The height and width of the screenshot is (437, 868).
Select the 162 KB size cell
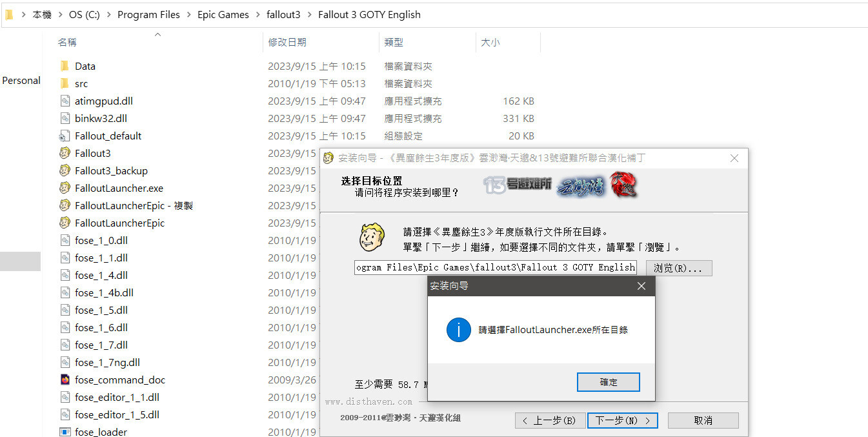click(x=518, y=101)
